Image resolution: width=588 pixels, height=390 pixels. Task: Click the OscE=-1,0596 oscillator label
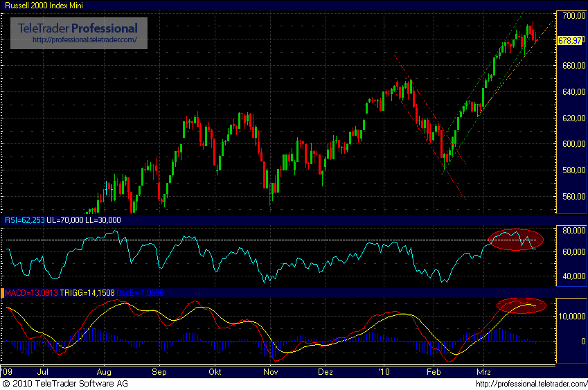click(141, 293)
